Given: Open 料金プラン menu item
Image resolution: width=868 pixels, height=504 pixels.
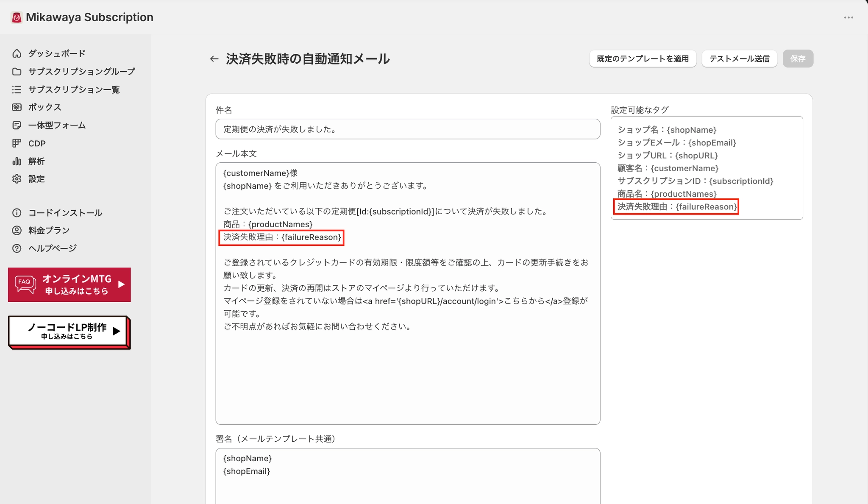Looking at the screenshot, I should pos(49,231).
